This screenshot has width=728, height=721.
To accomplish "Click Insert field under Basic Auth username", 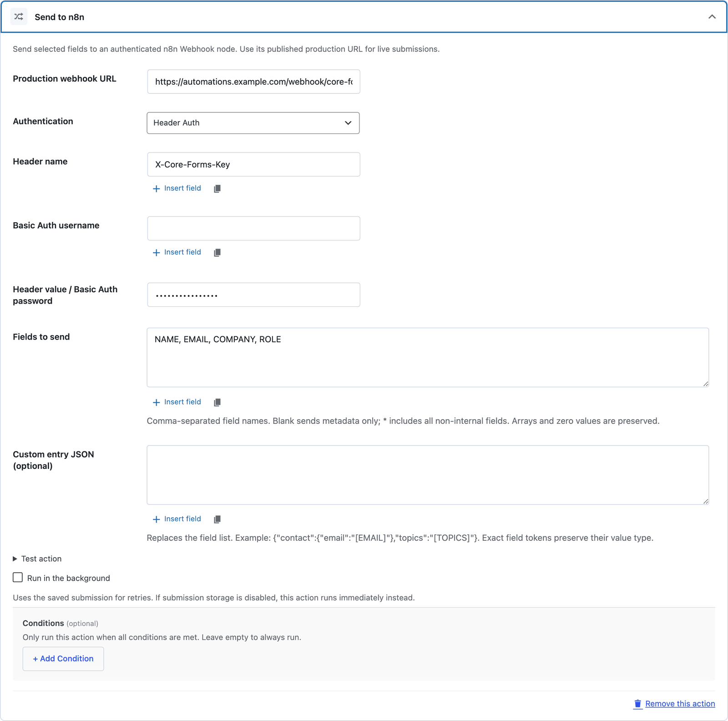I will tap(177, 252).
